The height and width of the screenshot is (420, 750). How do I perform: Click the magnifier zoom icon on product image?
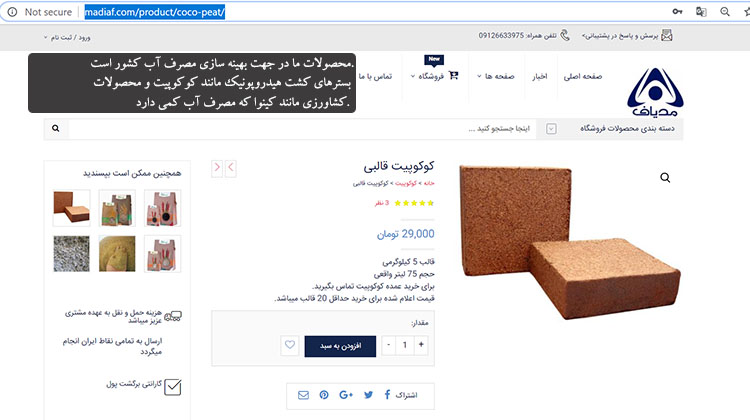coord(665,178)
